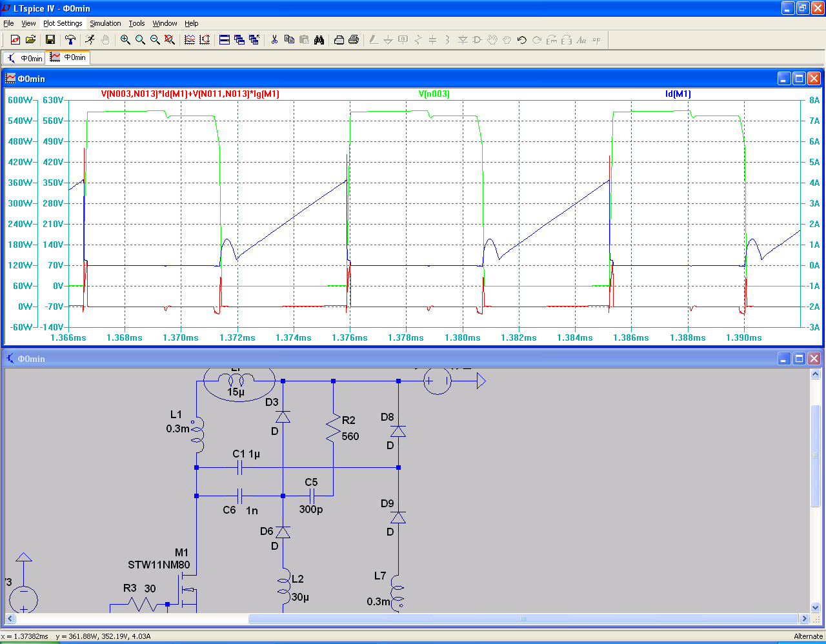Viewport: 826px width, 644px height.
Task: Open the Control Panel hammer icon
Action: pos(70,40)
